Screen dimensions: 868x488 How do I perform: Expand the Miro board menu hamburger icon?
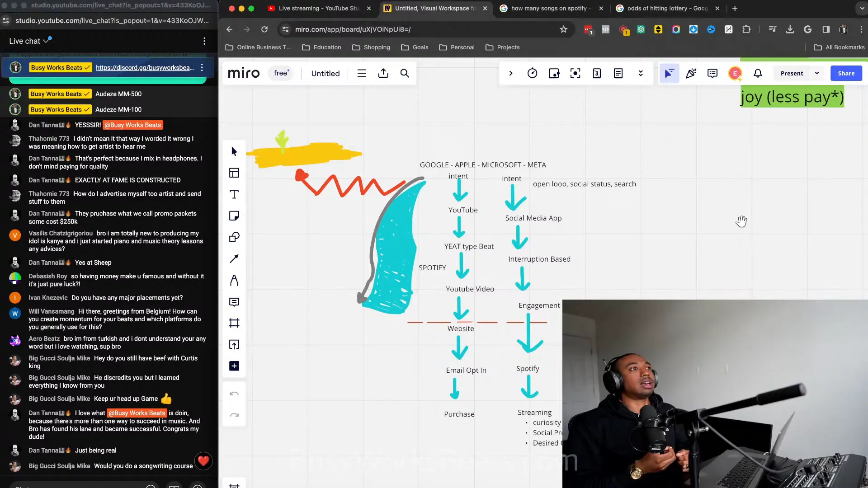coord(362,73)
